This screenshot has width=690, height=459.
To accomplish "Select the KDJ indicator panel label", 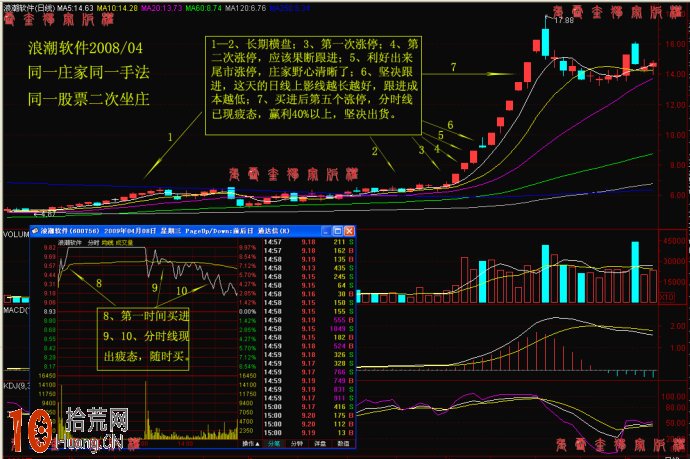I will 16,386.
